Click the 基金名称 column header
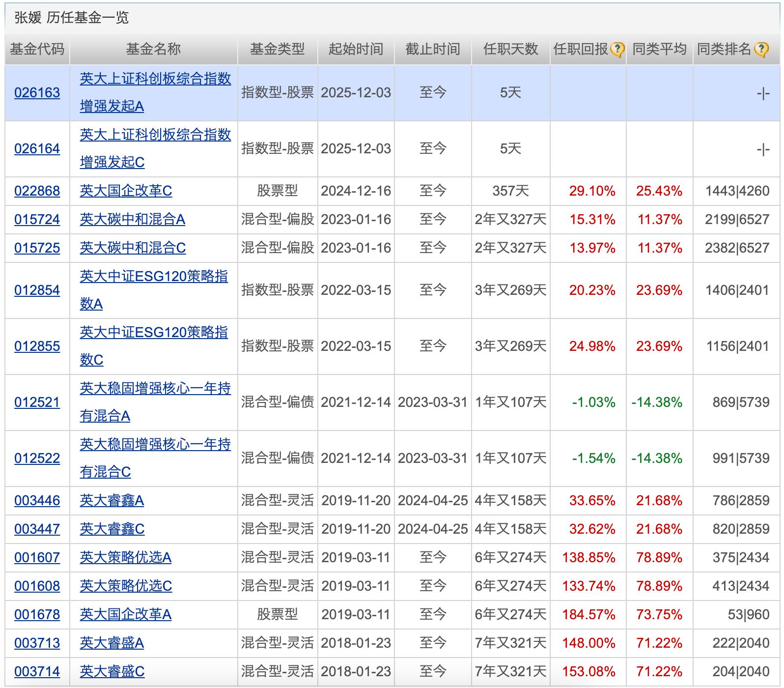Image resolution: width=784 pixels, height=688 pixels. [154, 49]
